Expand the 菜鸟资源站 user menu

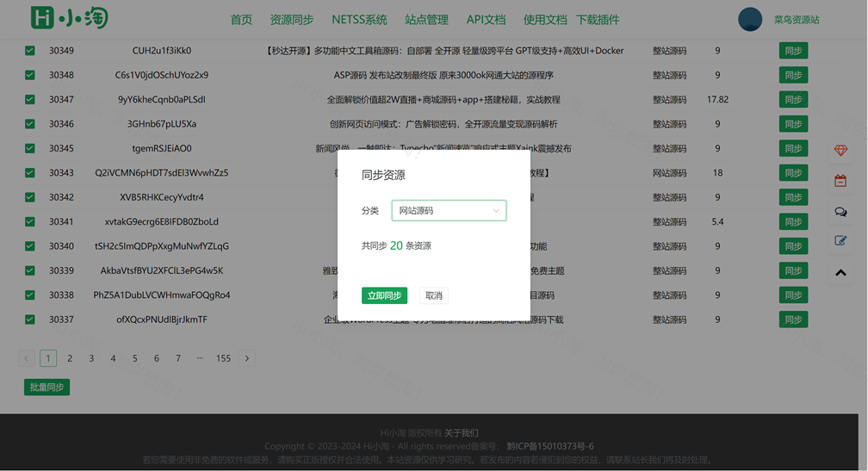pyautogui.click(x=796, y=20)
